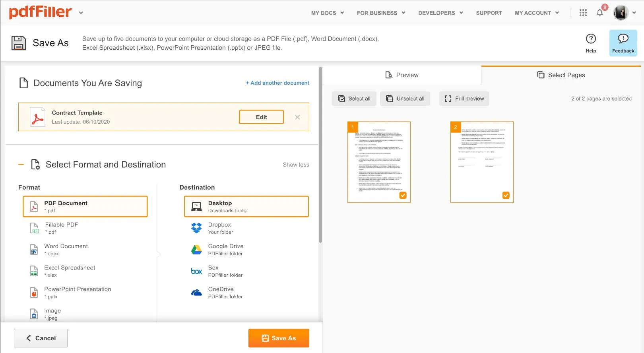Choose PDF Document format
The image size is (644, 353).
[x=85, y=206]
